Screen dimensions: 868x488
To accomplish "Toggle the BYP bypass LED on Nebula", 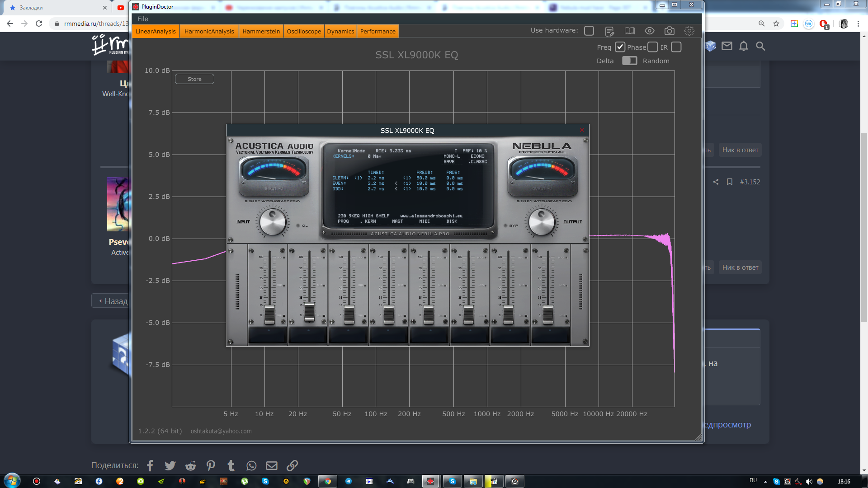I will click(505, 225).
